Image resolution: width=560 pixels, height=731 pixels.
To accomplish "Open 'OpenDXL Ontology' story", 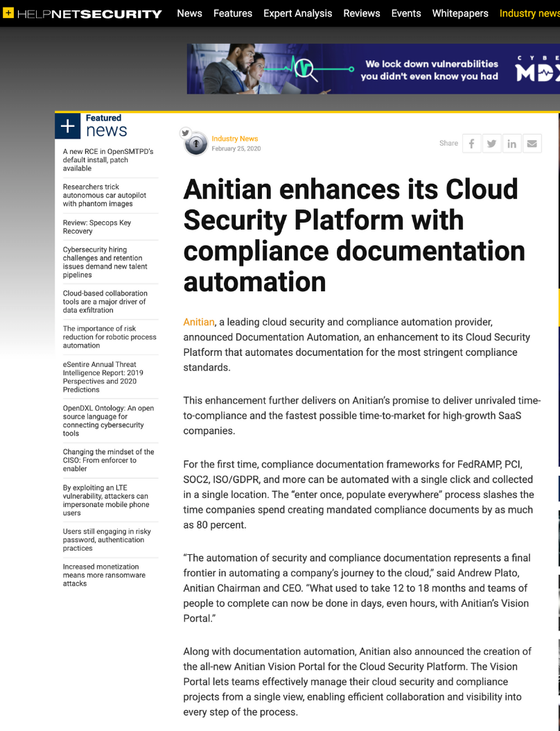I will coord(108,420).
